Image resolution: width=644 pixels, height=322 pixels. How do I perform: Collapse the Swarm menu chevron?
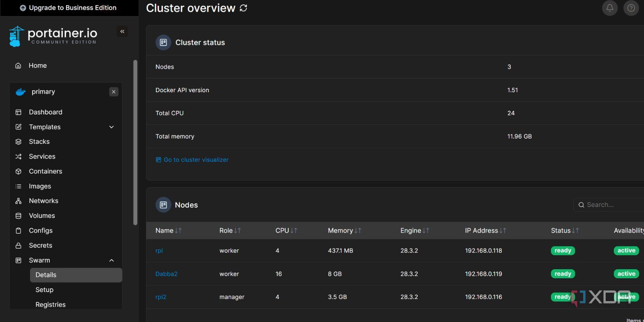(x=111, y=260)
